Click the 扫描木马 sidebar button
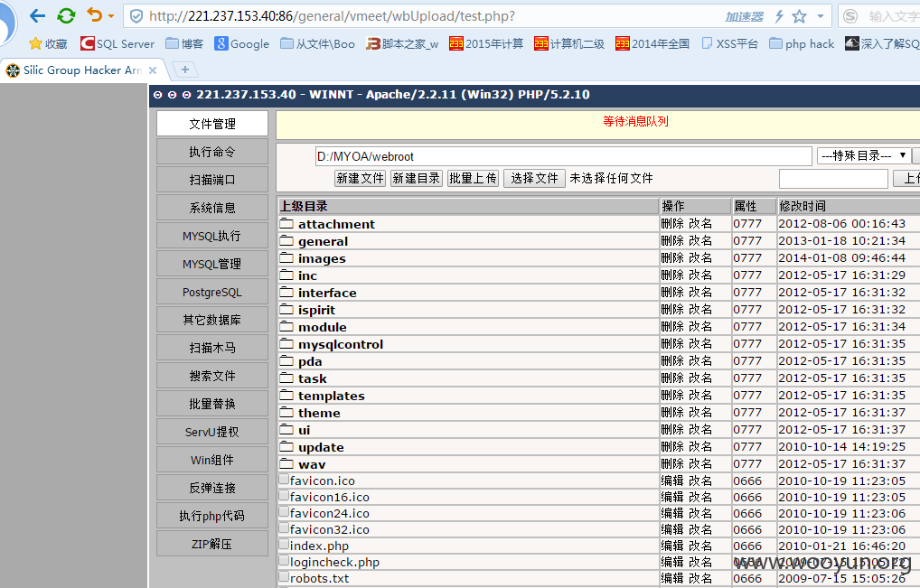 click(x=212, y=348)
